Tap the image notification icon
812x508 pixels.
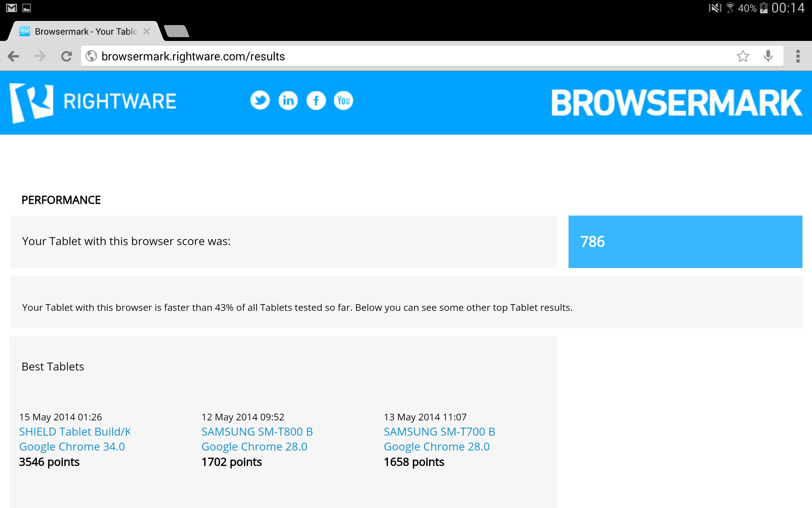click(x=27, y=8)
